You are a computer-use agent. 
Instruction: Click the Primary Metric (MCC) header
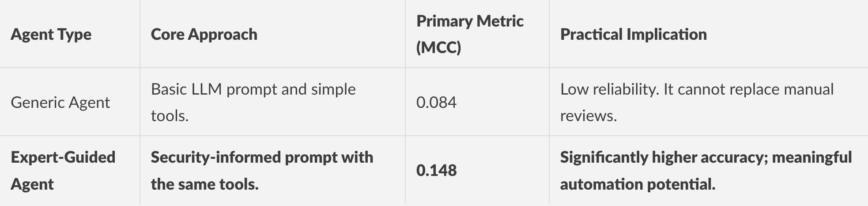pos(470,34)
